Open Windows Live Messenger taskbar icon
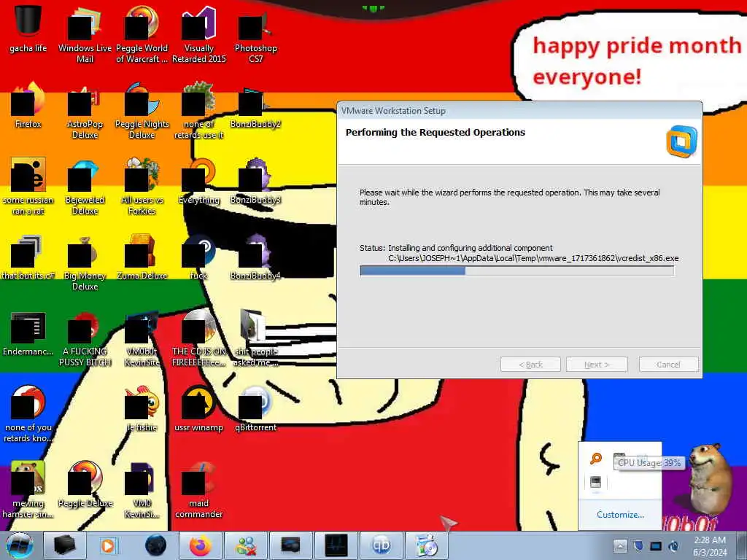 click(246, 545)
